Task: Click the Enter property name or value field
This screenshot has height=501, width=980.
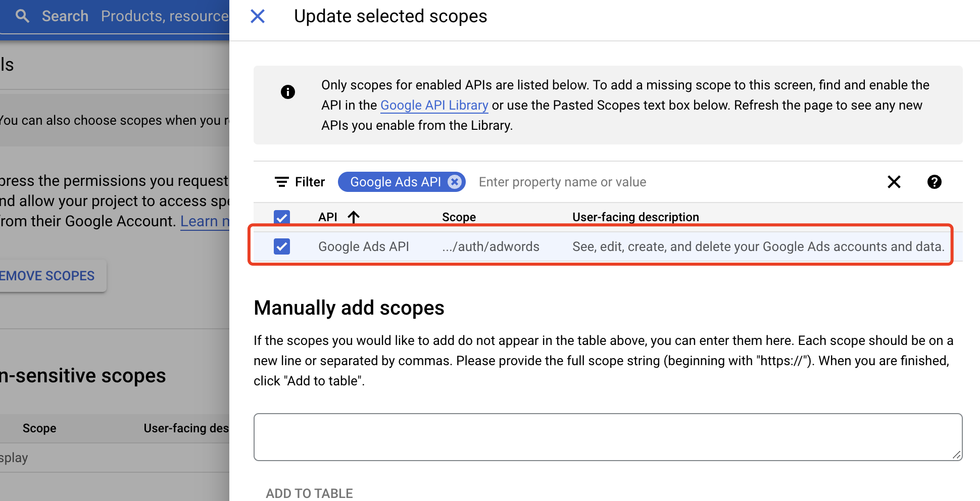Action: coord(562,182)
